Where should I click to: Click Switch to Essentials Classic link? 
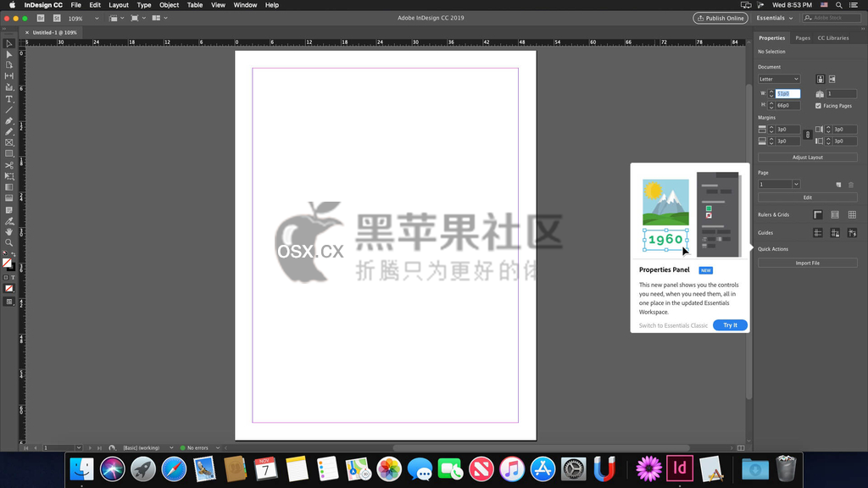click(x=673, y=326)
